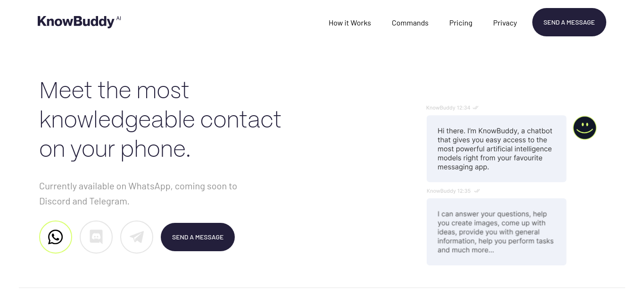The height and width of the screenshot is (297, 644).
Task: Open the How it Works page
Action: click(350, 23)
